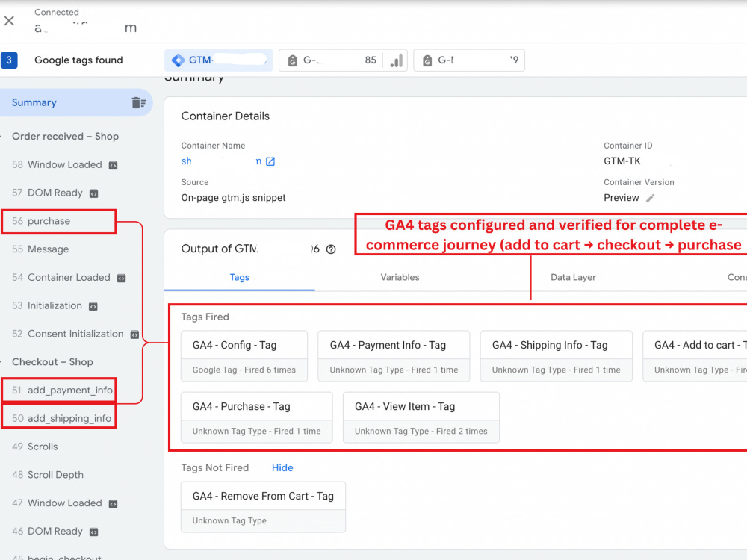Screen dimensions: 747x560
Task: Select the GTM container chip
Action: click(x=219, y=60)
